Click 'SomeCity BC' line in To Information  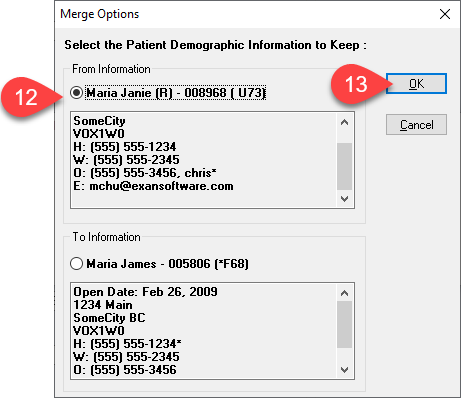coord(109,318)
